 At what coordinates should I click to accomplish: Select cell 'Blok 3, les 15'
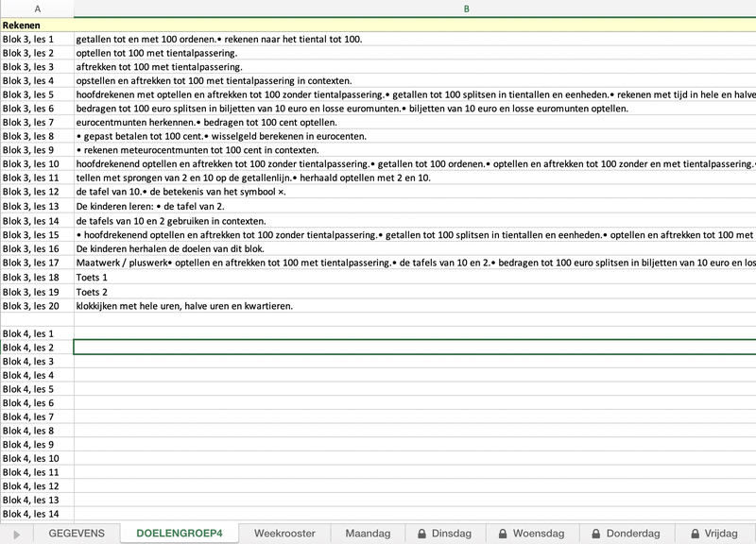37,235
